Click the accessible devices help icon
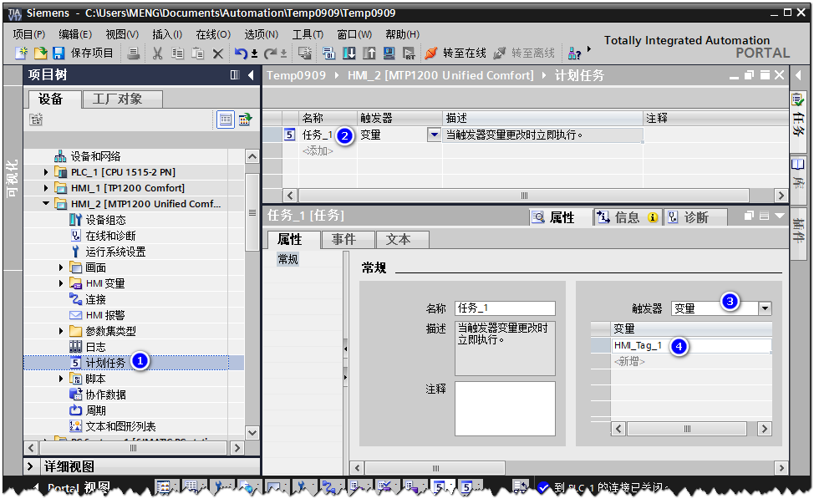 (x=574, y=53)
